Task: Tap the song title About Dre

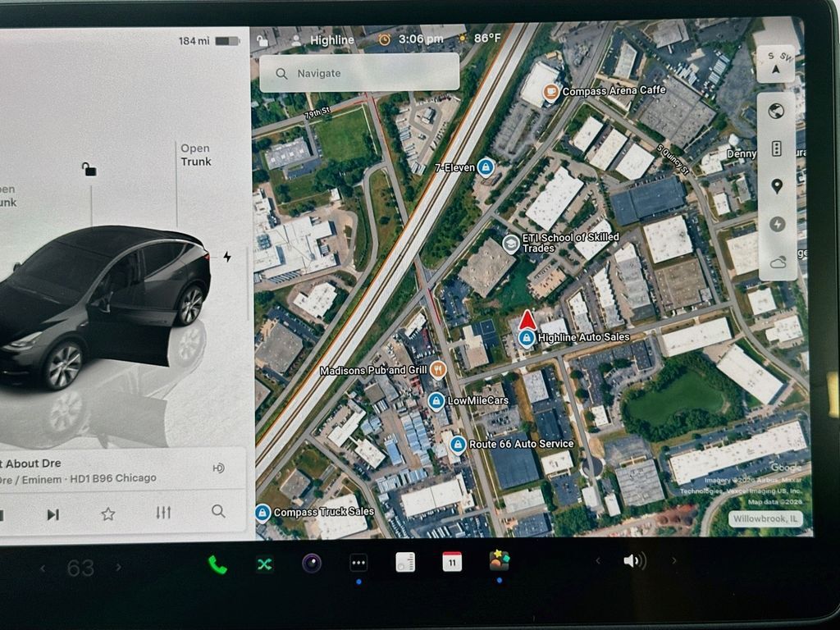Action: point(31,463)
